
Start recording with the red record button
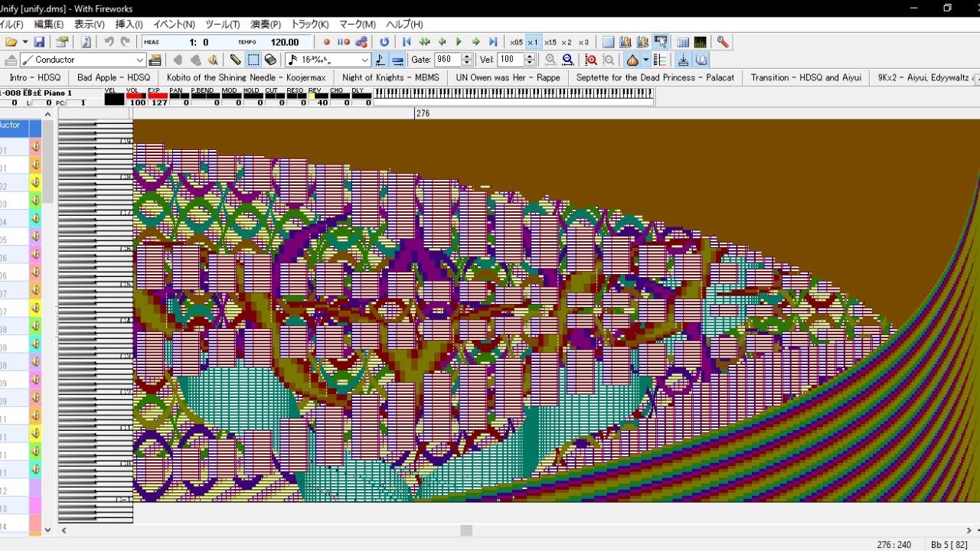coord(327,42)
